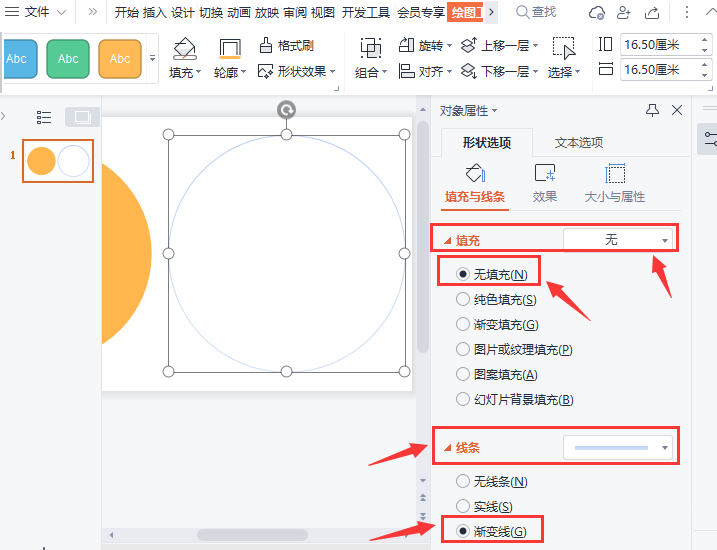Click the sidebar settings sliders icon

[x=710, y=139]
